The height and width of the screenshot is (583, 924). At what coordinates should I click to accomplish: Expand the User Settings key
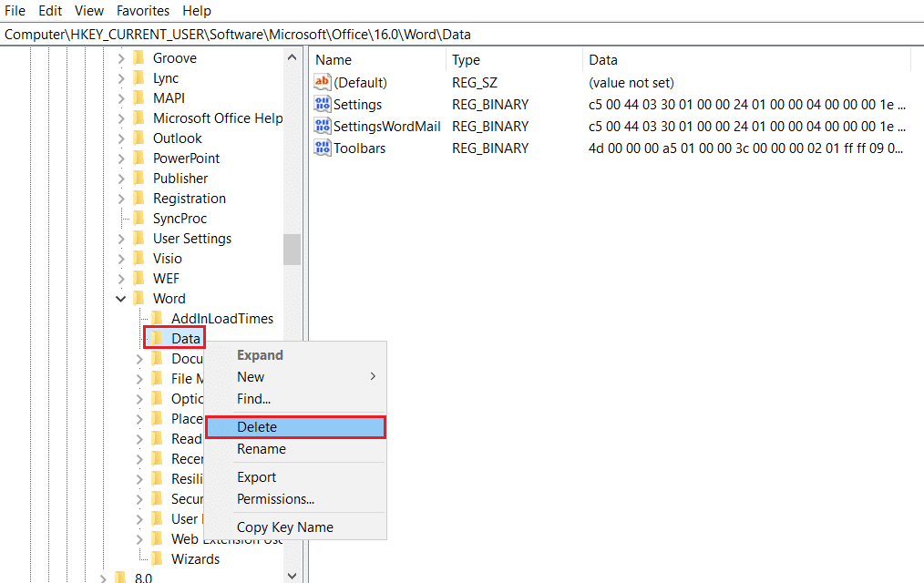tap(121, 239)
